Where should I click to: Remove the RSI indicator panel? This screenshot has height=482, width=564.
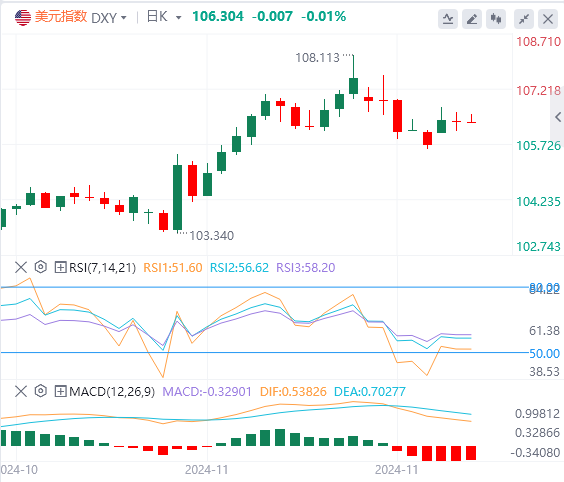[x=21, y=267]
